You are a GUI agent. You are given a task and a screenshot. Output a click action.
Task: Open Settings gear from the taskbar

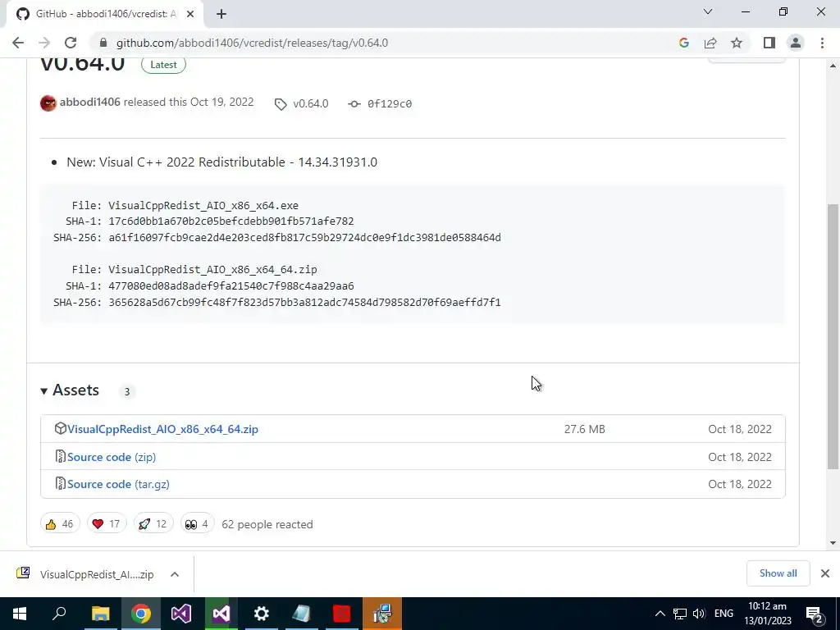click(261, 614)
